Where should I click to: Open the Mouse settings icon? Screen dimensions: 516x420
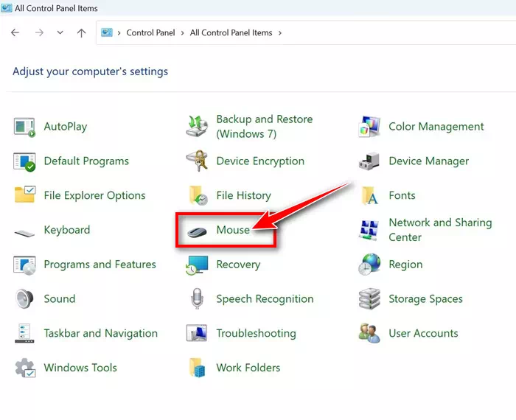coord(197,231)
